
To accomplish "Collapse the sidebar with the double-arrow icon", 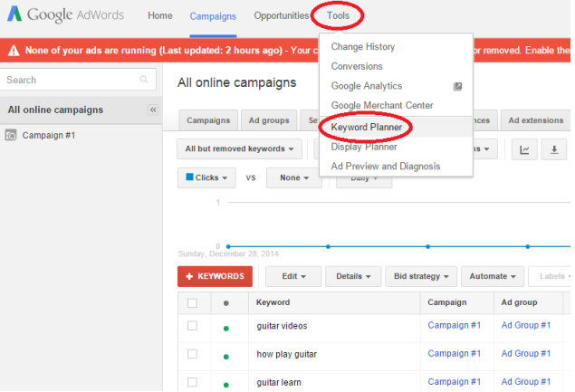I will pos(153,110).
